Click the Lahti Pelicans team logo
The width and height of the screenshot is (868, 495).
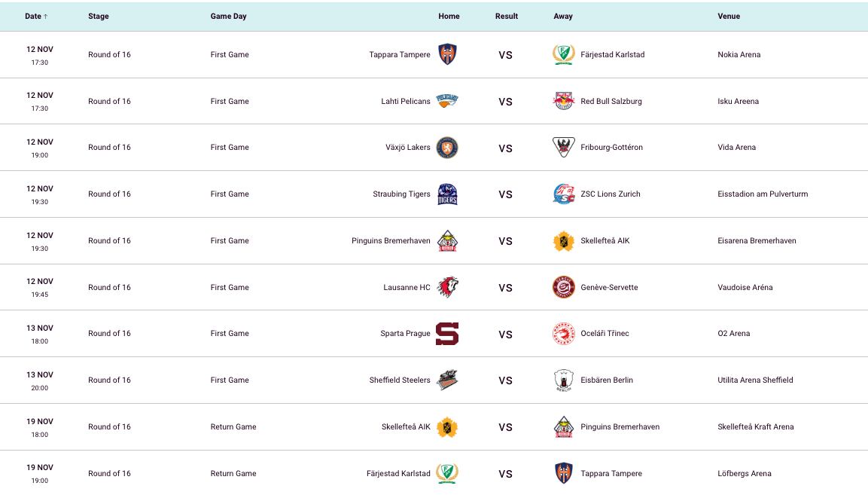[447, 101]
